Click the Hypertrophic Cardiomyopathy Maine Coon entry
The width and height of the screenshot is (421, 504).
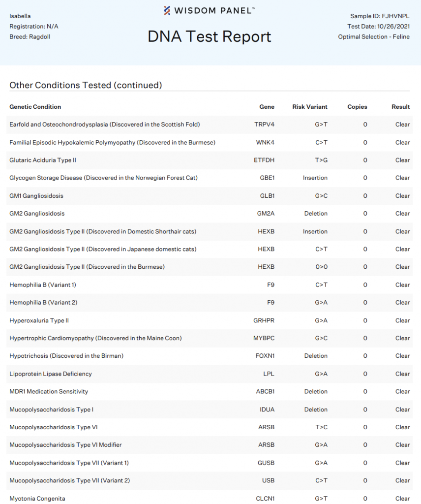click(x=95, y=338)
